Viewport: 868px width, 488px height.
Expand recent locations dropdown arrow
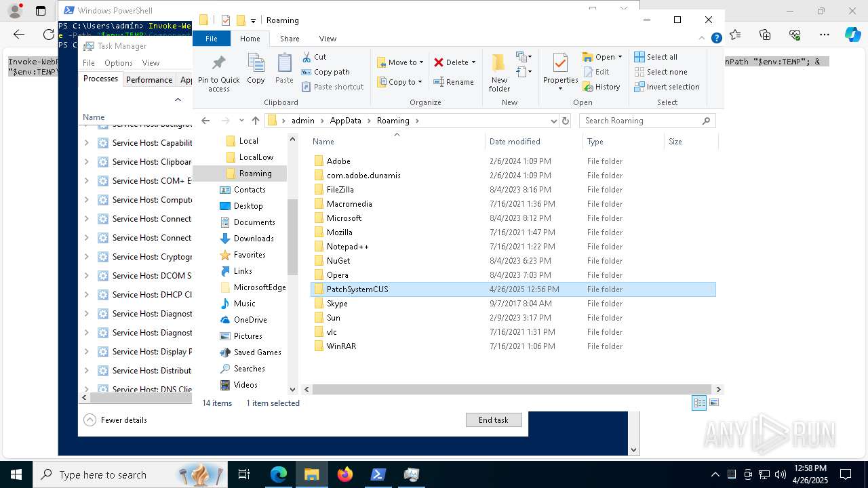click(241, 121)
